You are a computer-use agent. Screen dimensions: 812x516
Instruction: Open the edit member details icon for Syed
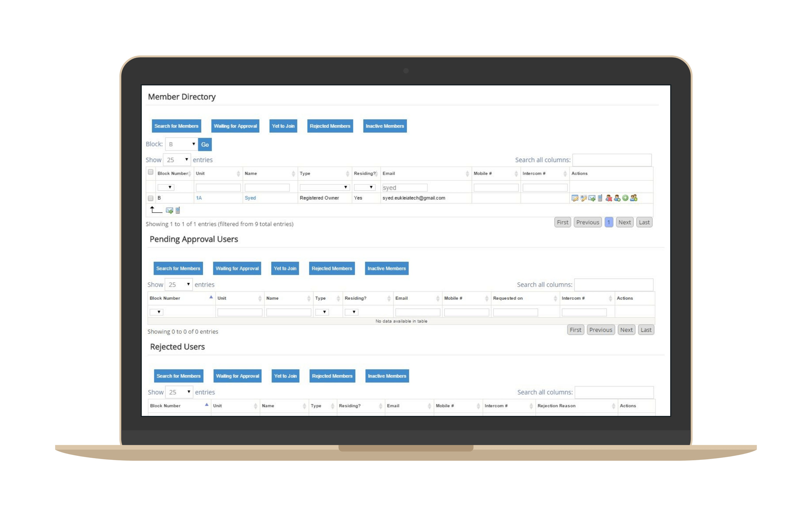575,198
